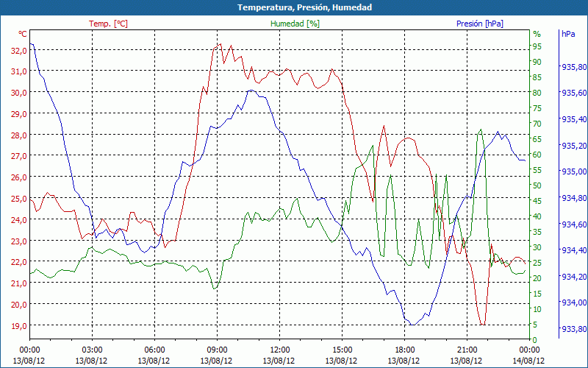Click the '55' humidity axis value

click(x=537, y=170)
